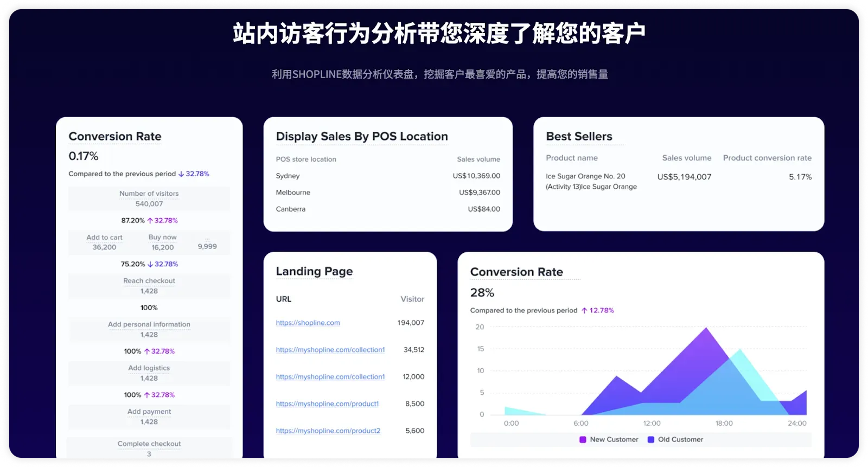Select the Old Customer blue legend swatch
This screenshot has height=467, width=868.
(x=651, y=439)
